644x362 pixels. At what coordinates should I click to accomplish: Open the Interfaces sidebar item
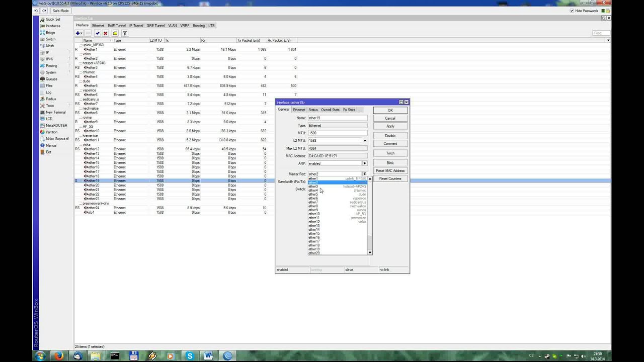[53, 26]
